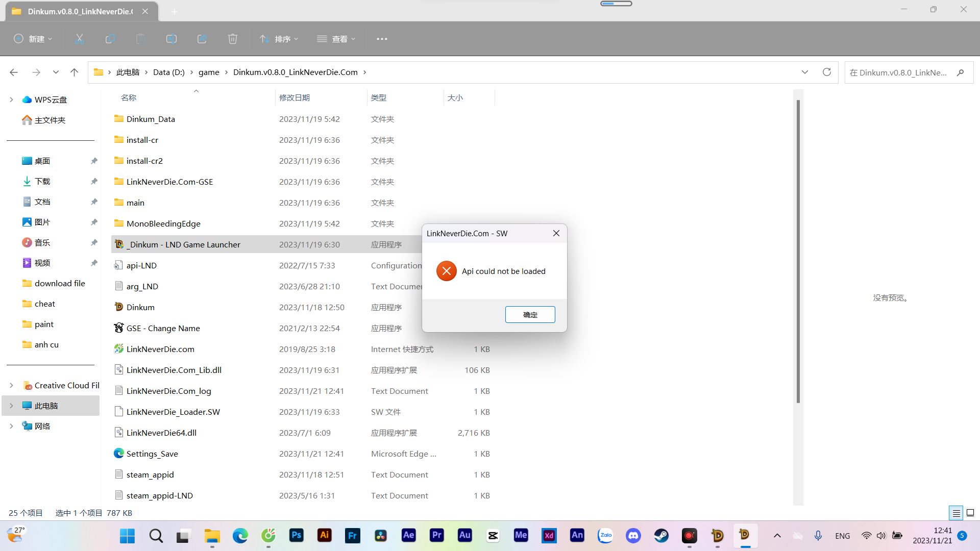980x551 pixels.
Task: Open Steam from the taskbar
Action: tap(661, 536)
